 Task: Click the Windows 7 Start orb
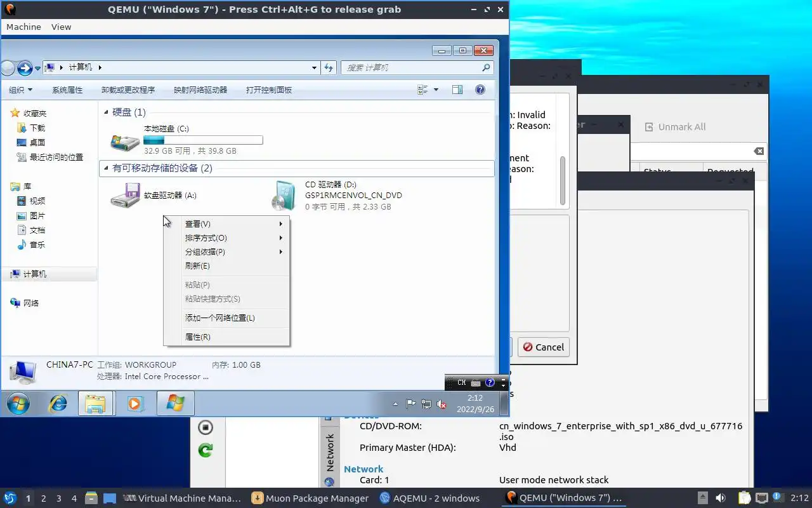(x=18, y=403)
